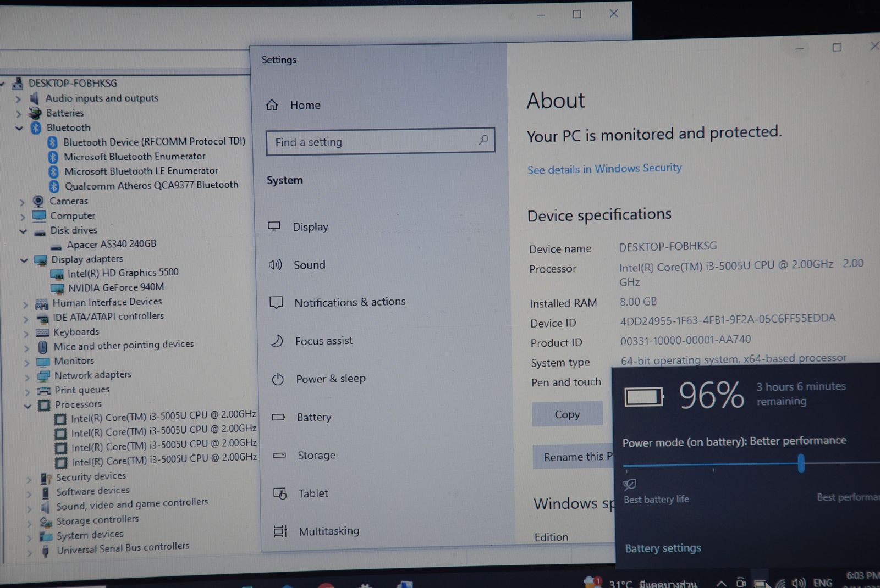
Task: Open Notifications & actions settings
Action: coord(350,302)
